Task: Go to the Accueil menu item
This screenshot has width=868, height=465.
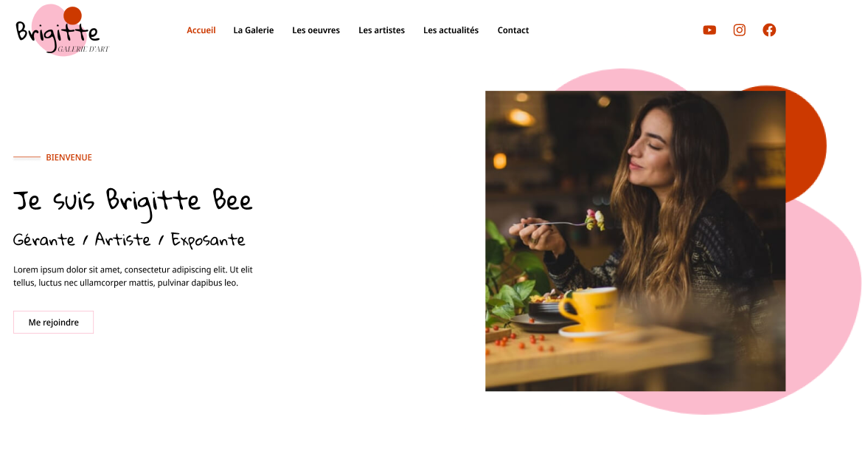Action: tap(201, 30)
